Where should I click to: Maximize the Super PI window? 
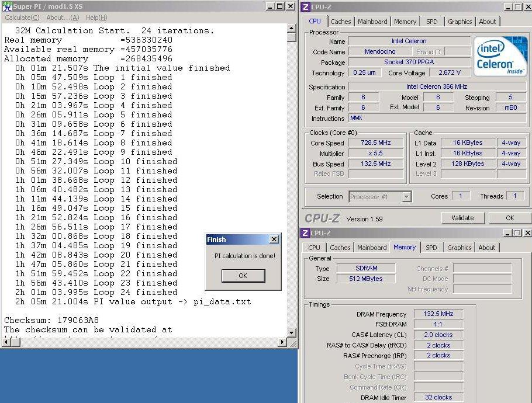pyautogui.click(x=280, y=6)
